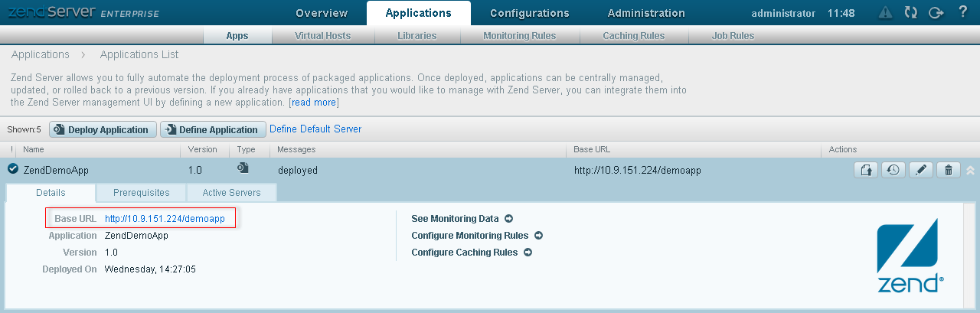Image resolution: width=980 pixels, height=313 pixels.
Task: Click the notifications warning triangle icon
Action: (x=885, y=12)
